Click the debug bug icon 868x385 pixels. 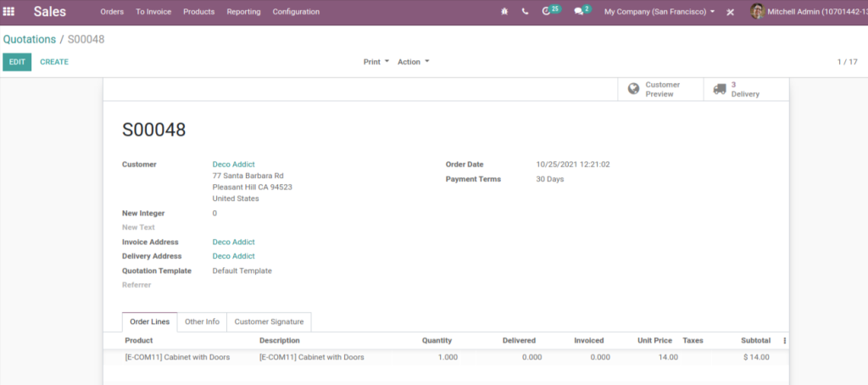(x=504, y=12)
